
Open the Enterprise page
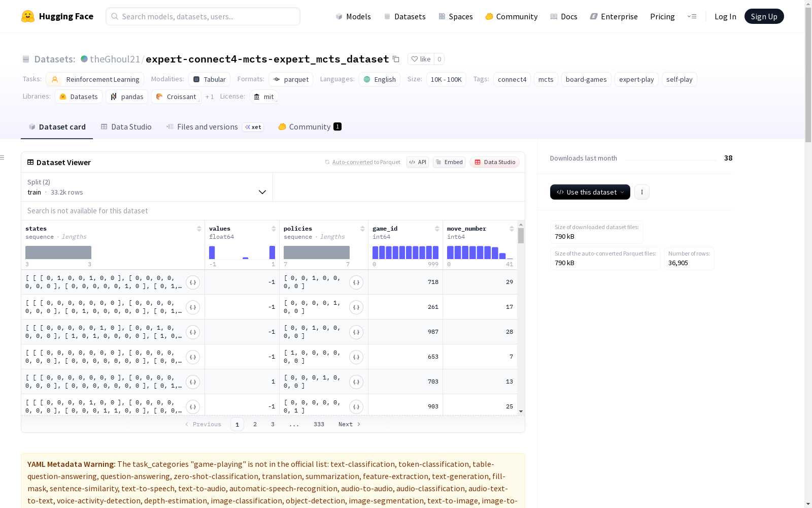pos(614,16)
